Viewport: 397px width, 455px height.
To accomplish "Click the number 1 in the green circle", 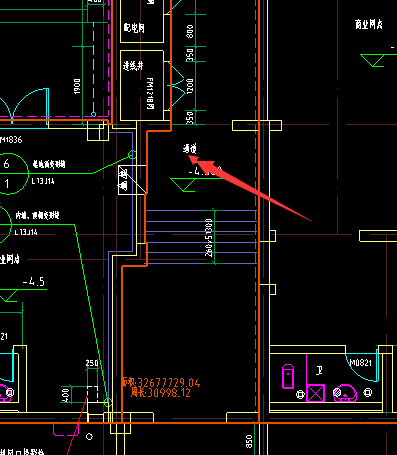I will 7,184.
